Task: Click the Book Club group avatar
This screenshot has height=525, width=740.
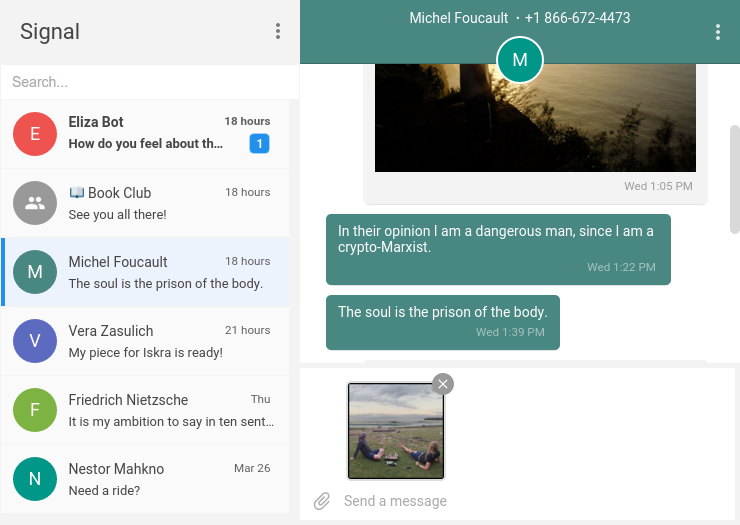Action: (35, 203)
